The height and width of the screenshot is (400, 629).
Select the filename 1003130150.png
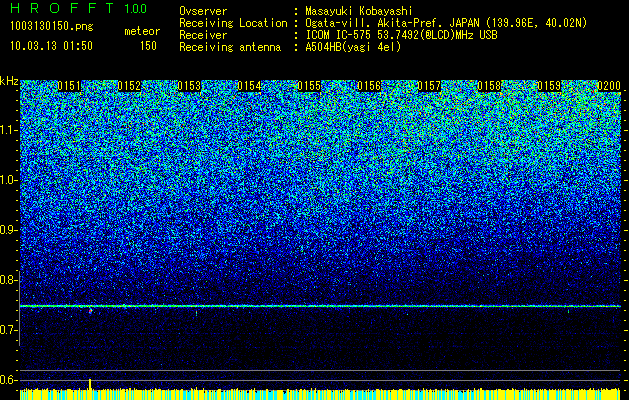tap(52, 26)
